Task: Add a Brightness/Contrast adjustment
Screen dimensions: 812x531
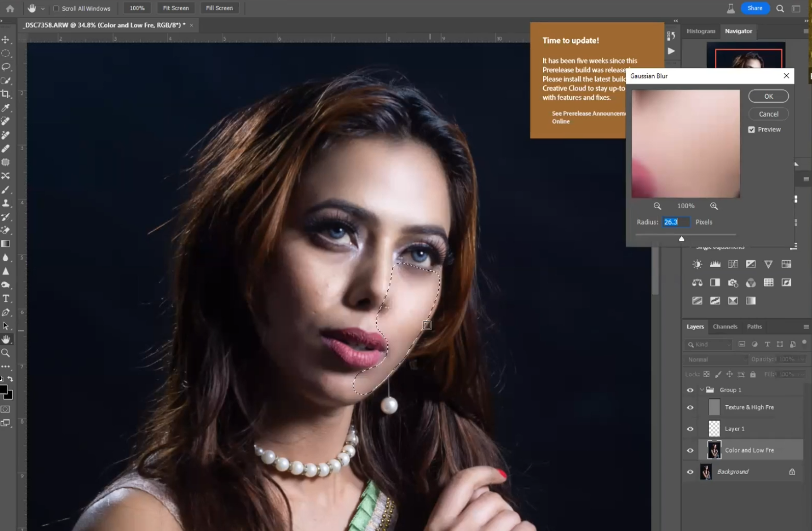Action: pyautogui.click(x=697, y=264)
